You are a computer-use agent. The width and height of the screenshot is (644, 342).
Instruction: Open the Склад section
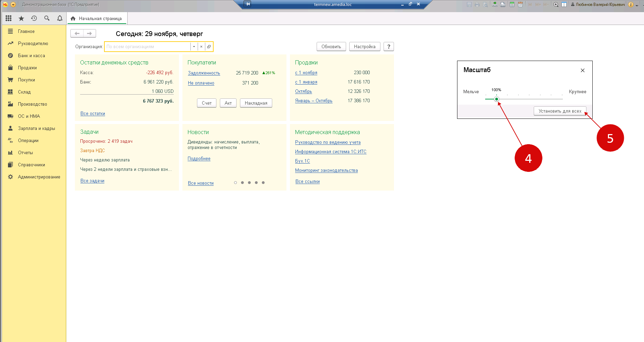point(34,92)
